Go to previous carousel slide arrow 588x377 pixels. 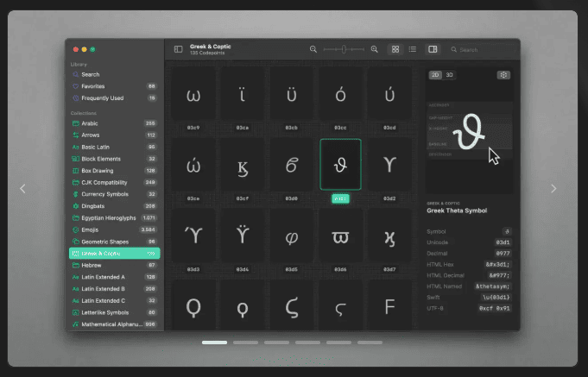[x=22, y=188]
